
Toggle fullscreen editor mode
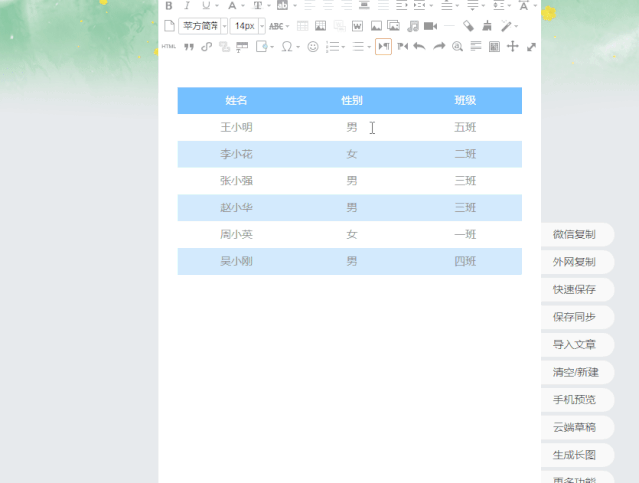tap(531, 47)
